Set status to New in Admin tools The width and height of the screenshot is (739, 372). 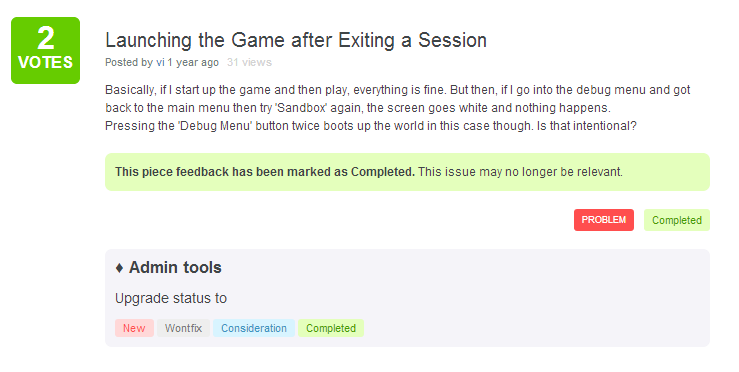click(x=134, y=328)
